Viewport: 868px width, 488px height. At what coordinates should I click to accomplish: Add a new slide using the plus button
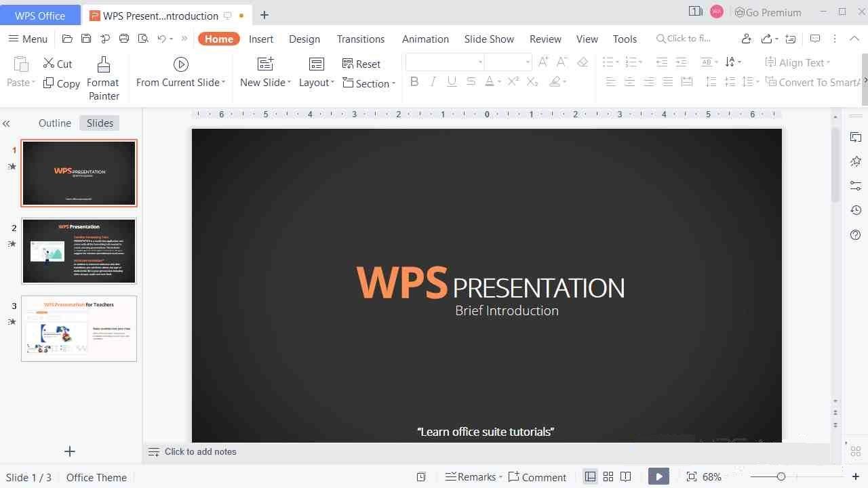click(x=70, y=451)
